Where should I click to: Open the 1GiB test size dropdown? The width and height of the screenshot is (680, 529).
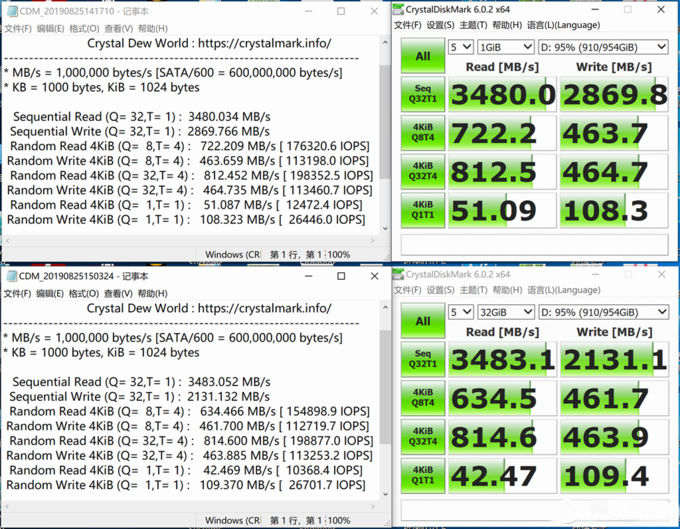[x=505, y=47]
